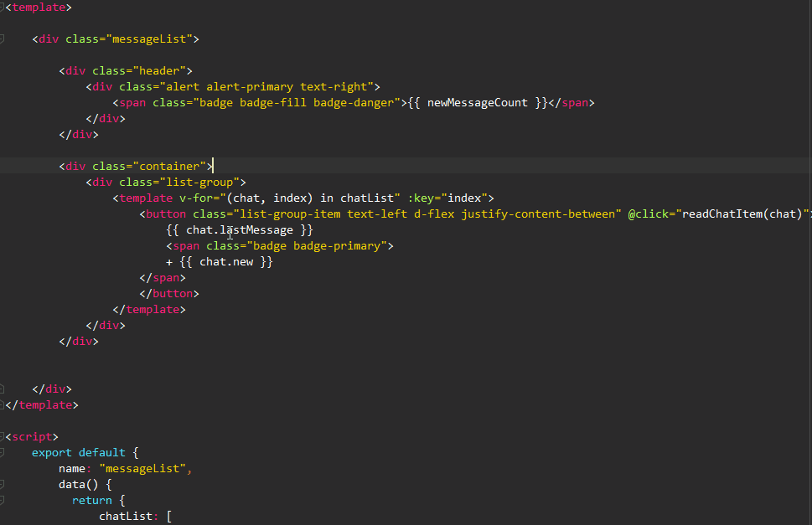Screen dimensions: 812x525
Task: Collapse the fold marker beside data()
Action: 2,485
